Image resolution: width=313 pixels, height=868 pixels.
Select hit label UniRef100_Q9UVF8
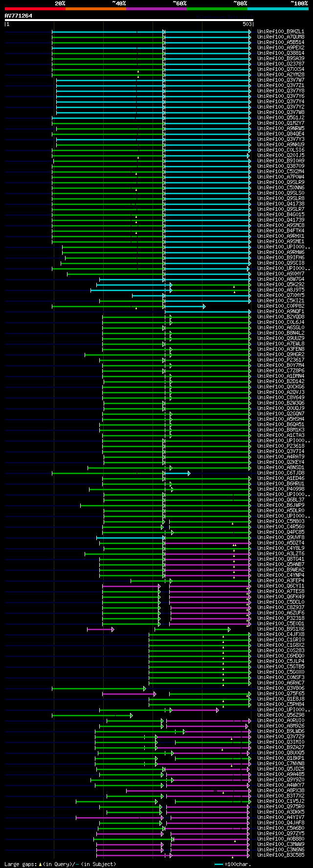pyautogui.click(x=281, y=538)
